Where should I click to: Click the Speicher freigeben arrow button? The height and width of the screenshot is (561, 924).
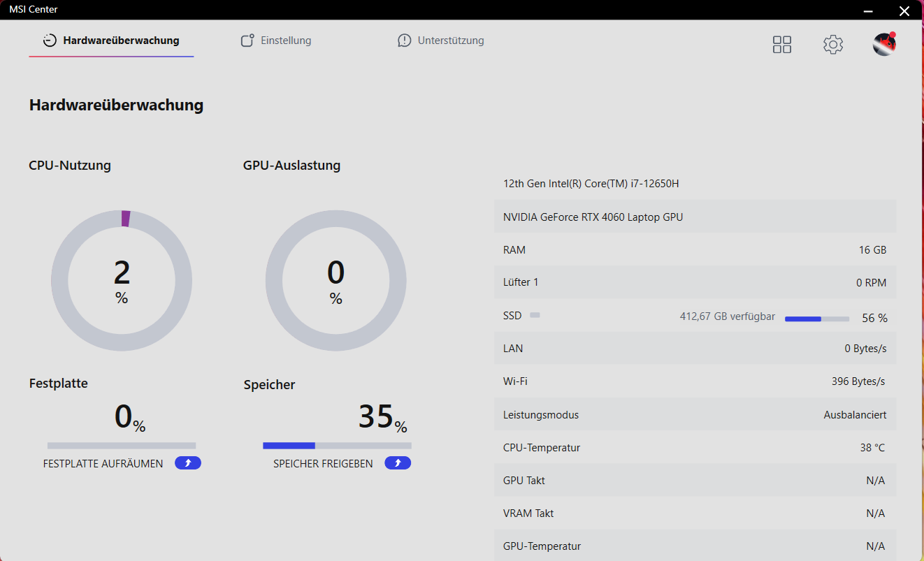click(x=398, y=463)
